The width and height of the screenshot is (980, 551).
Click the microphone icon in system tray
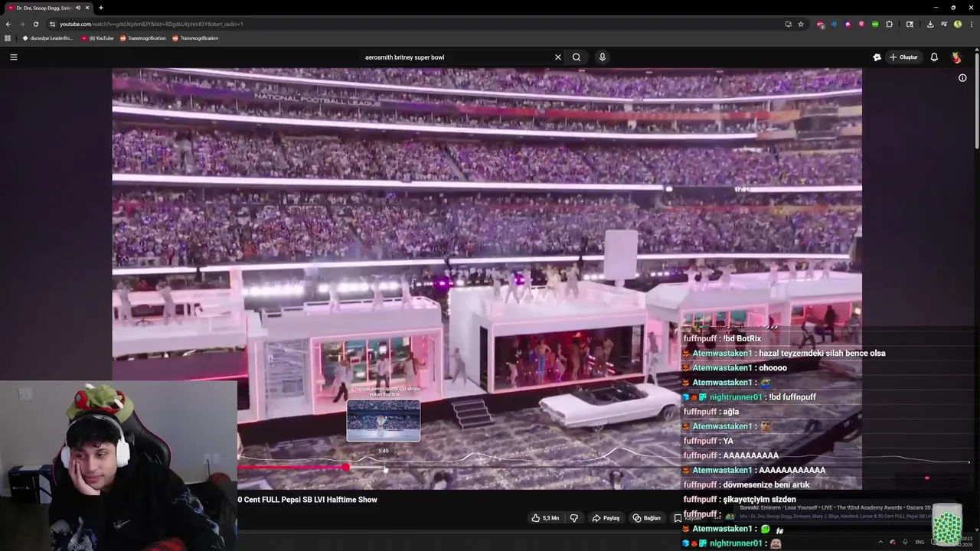[905, 542]
